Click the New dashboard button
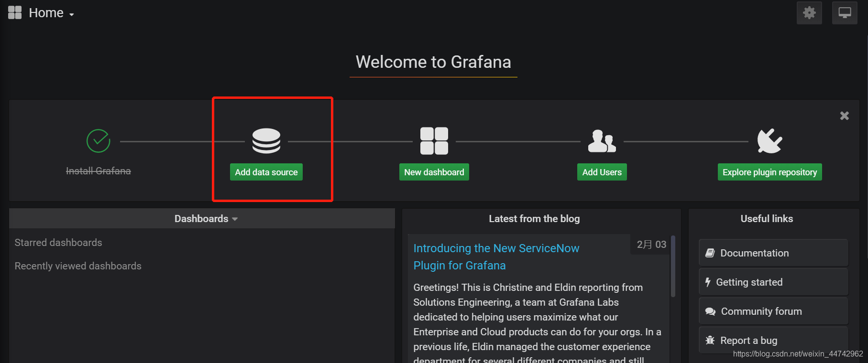 click(x=434, y=172)
